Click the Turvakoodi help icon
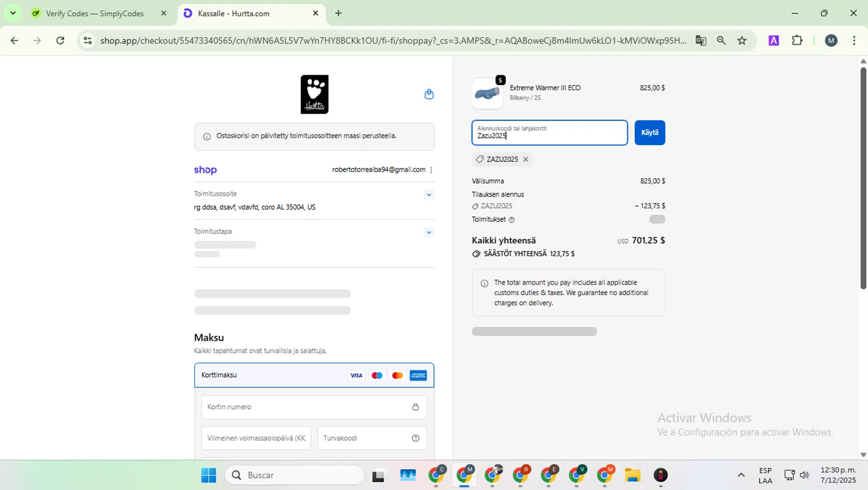This screenshot has height=490, width=868. [415, 438]
